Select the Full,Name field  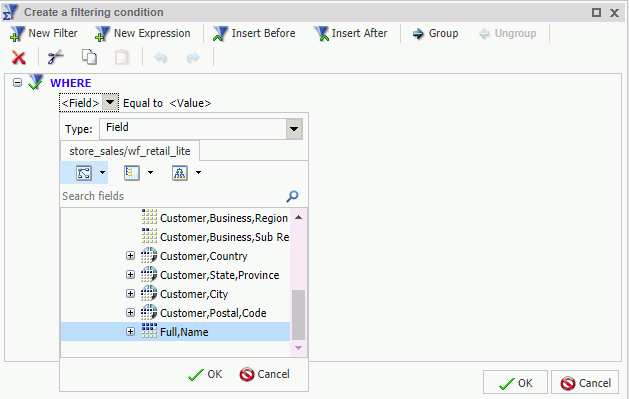[x=175, y=332]
